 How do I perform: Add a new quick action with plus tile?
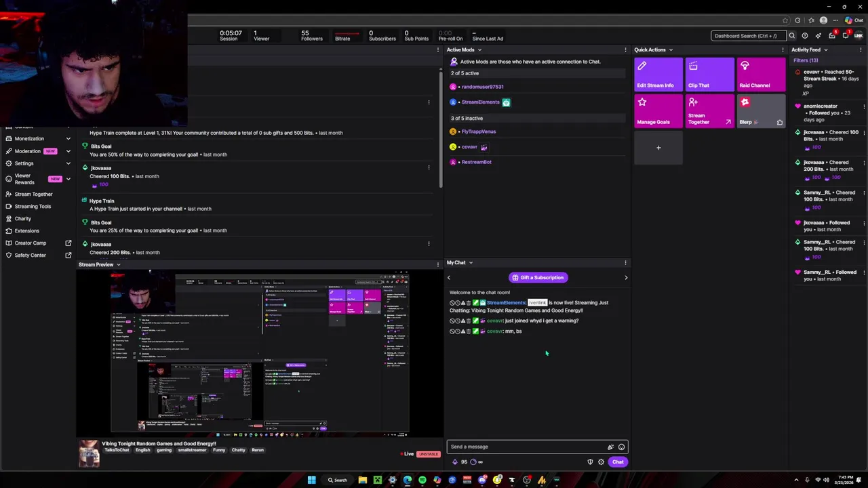658,148
